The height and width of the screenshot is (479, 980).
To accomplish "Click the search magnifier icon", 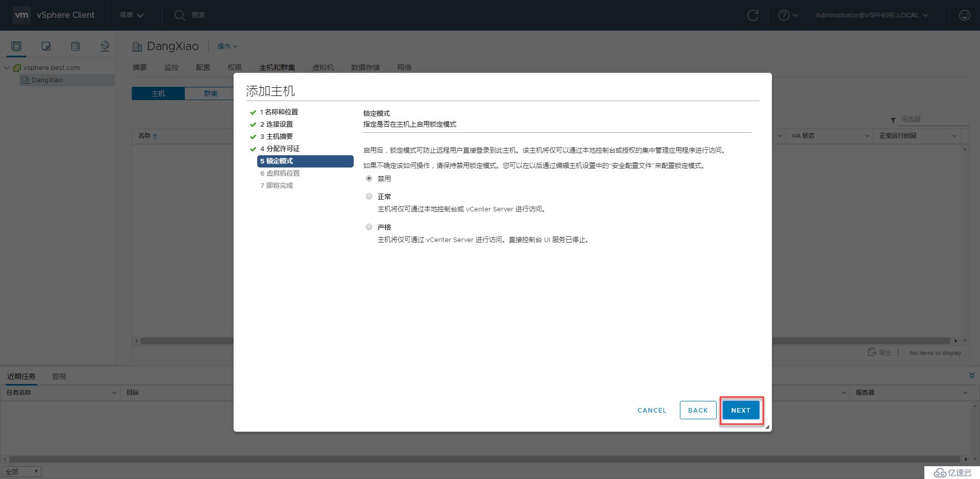I will point(179,15).
